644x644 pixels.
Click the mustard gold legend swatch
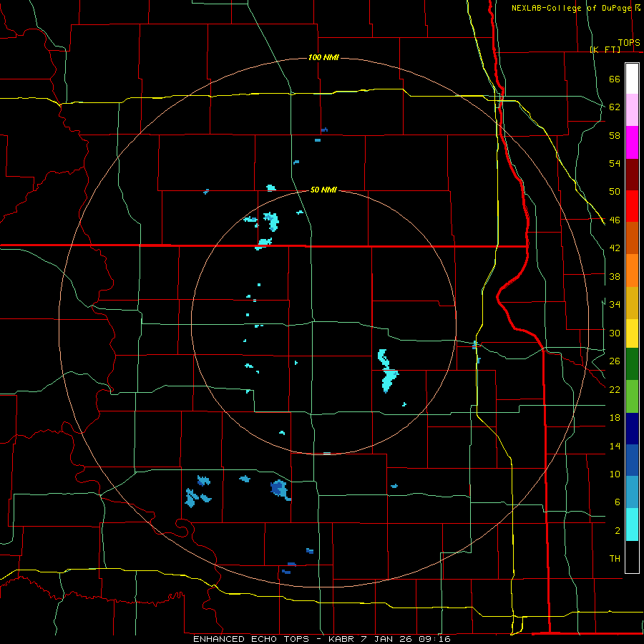pyautogui.click(x=632, y=303)
